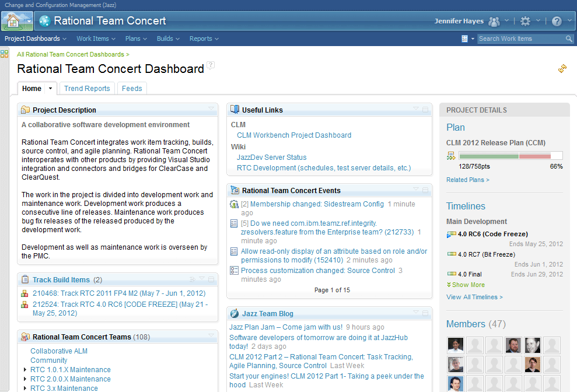Screen dimensions: 577x392
Task: Click the Rational Team Concert globe logo
Action: [x=45, y=21]
